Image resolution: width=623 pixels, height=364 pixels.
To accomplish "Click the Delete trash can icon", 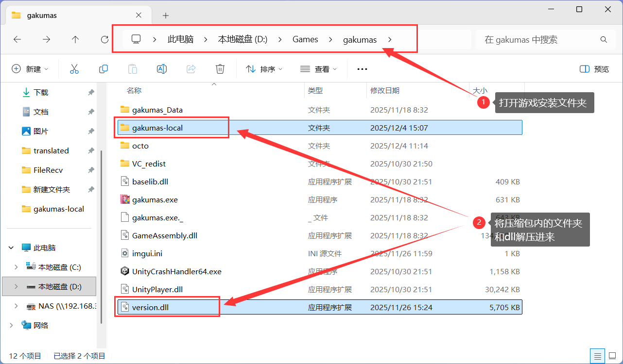I will 220,69.
